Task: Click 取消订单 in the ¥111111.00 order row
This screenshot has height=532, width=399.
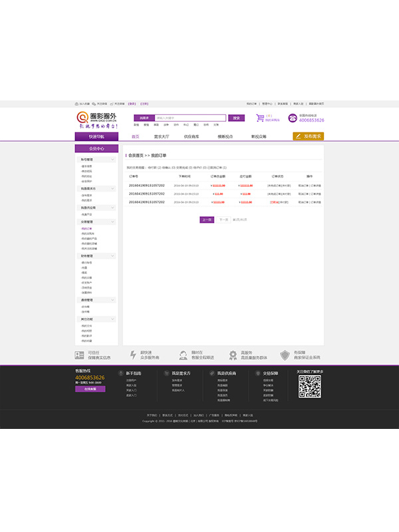Action: pyautogui.click(x=303, y=186)
